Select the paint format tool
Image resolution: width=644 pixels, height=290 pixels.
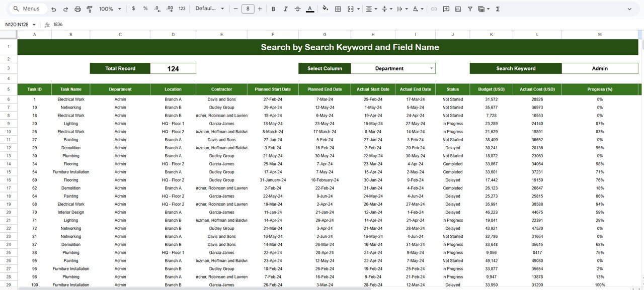[90, 9]
